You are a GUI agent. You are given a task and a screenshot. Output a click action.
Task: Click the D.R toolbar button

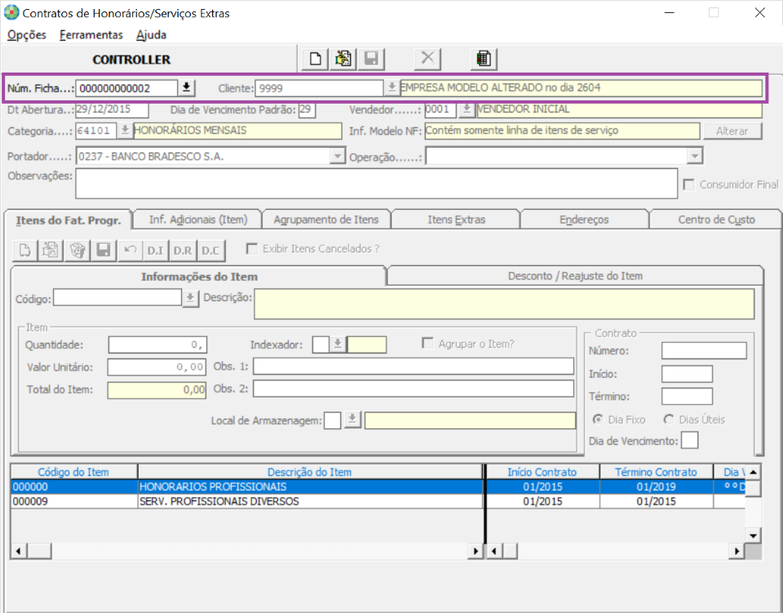coord(182,250)
